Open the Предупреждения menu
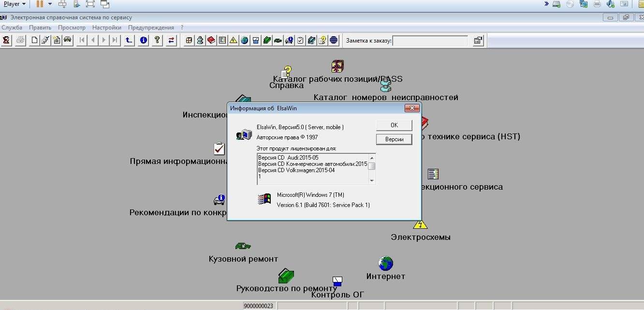 point(151,28)
